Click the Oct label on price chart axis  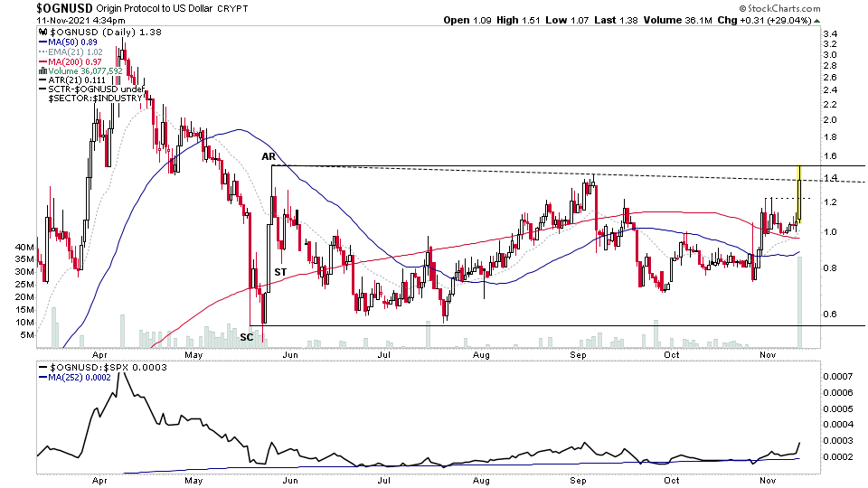point(672,354)
